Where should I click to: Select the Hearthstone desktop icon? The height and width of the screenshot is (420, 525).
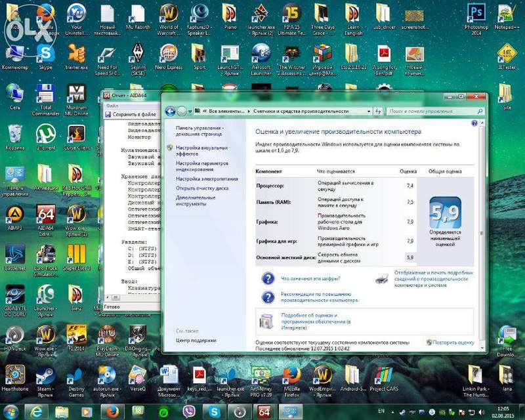(x=14, y=375)
